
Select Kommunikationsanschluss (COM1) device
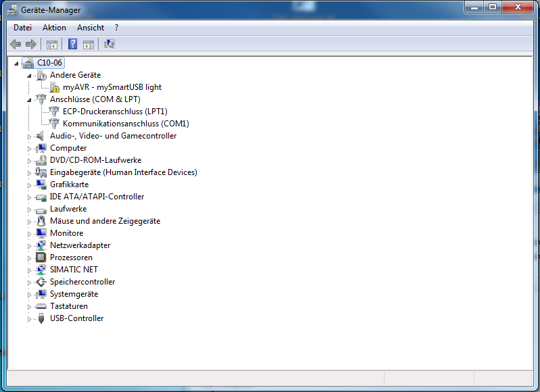coord(126,124)
